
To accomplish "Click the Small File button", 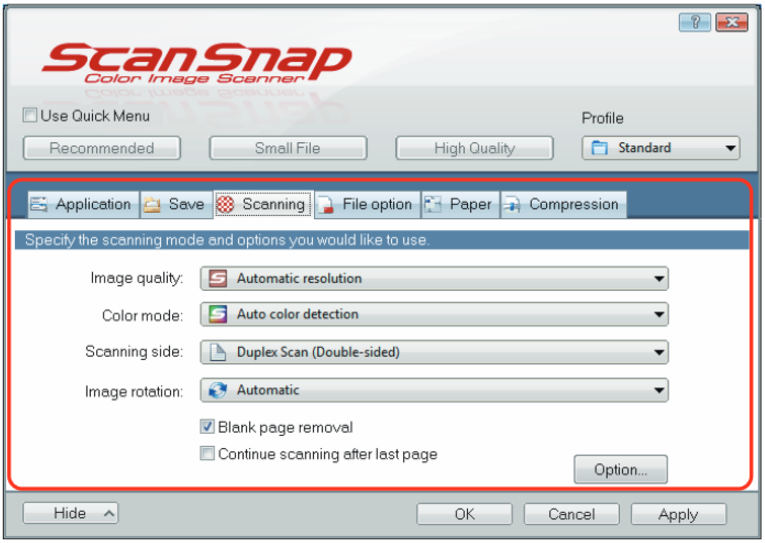I will point(288,148).
